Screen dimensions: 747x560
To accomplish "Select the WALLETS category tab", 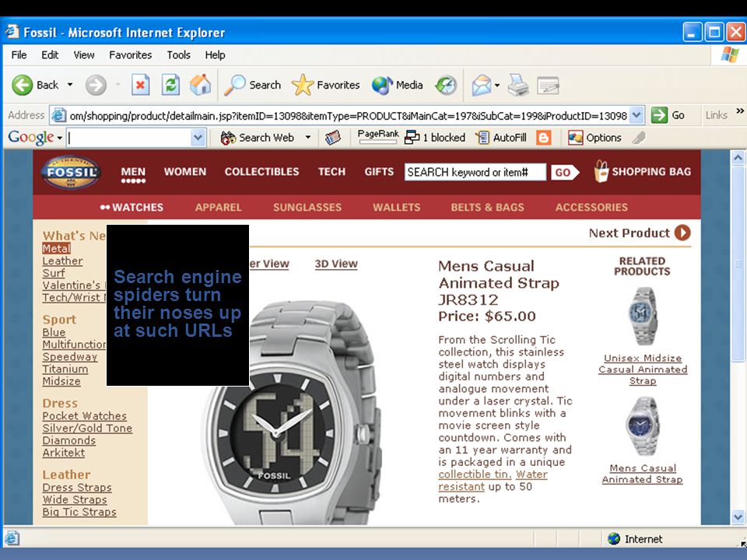I will pos(396,207).
